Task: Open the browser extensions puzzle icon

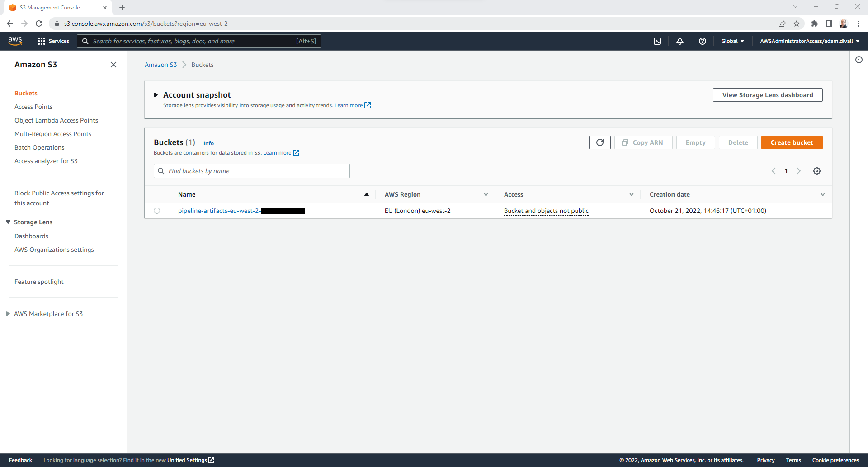Action: click(815, 24)
